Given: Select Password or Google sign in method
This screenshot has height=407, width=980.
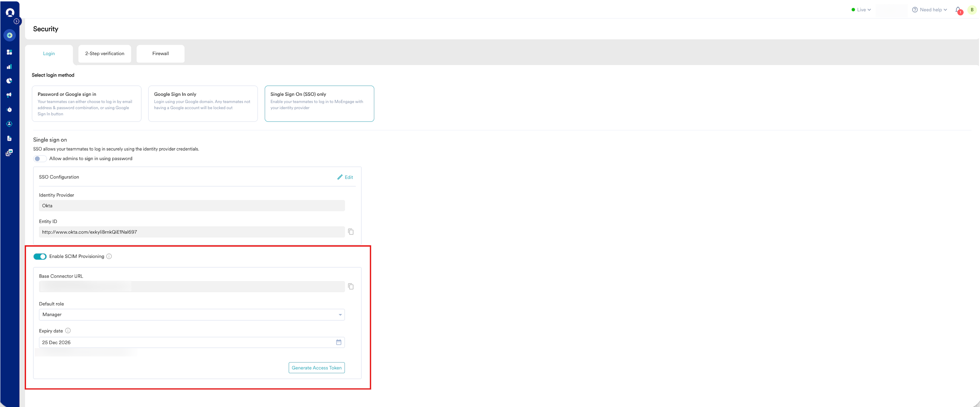Looking at the screenshot, I should tap(86, 104).
